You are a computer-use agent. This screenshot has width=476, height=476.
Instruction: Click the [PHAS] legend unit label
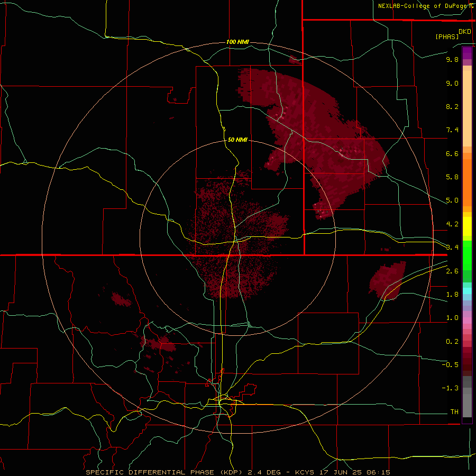447,36
